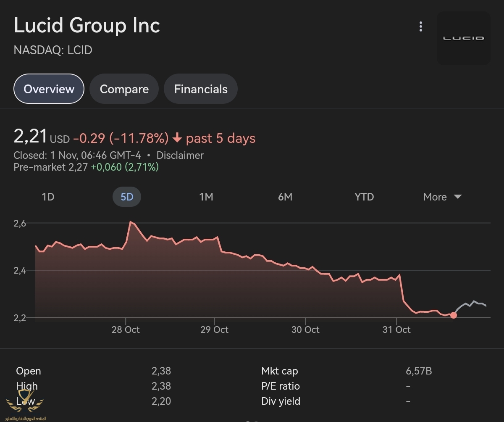
Task: Open the three-dot more options menu
Action: pyautogui.click(x=420, y=27)
